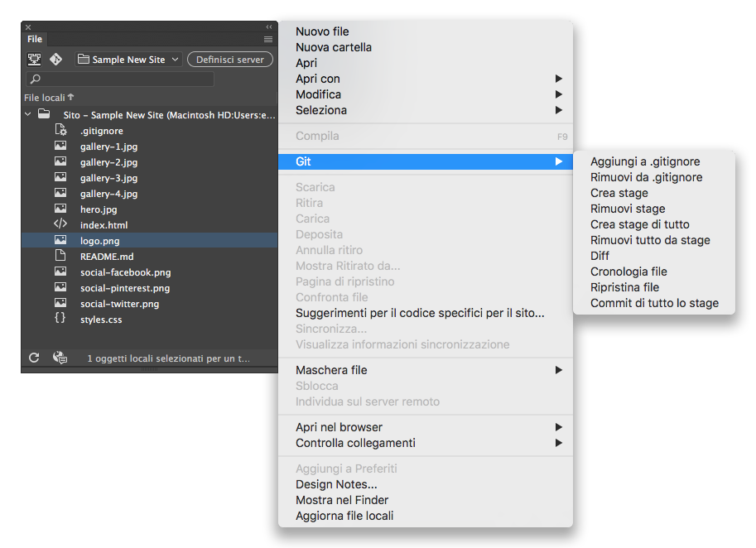Select Commit di tutto lo stage
Screen dimensions: 756x548
(x=654, y=303)
